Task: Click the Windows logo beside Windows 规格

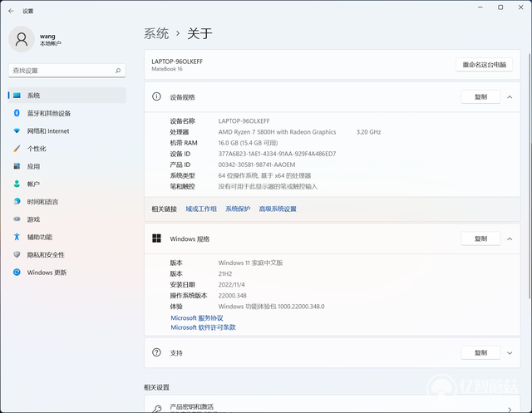Action: (x=156, y=238)
